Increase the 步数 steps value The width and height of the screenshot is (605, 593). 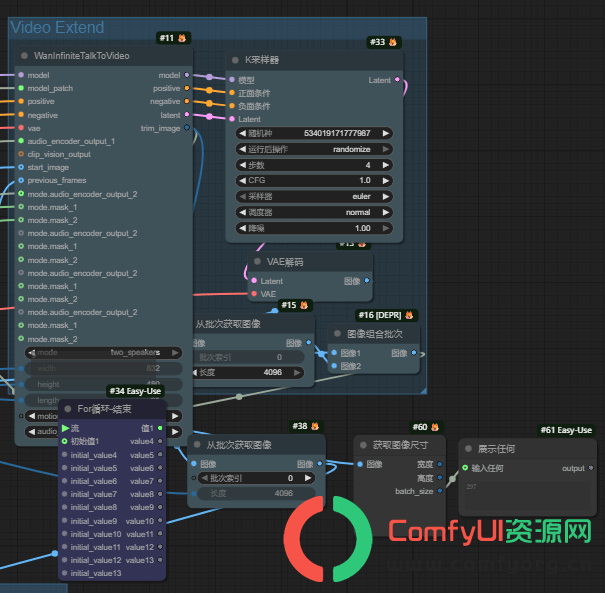tap(385, 165)
